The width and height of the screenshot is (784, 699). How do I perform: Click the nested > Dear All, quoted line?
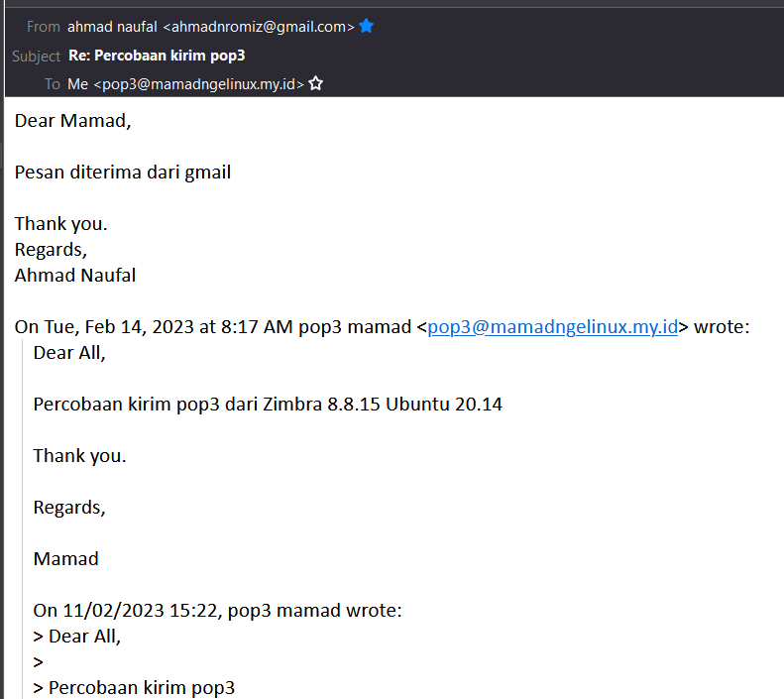[x=77, y=637]
